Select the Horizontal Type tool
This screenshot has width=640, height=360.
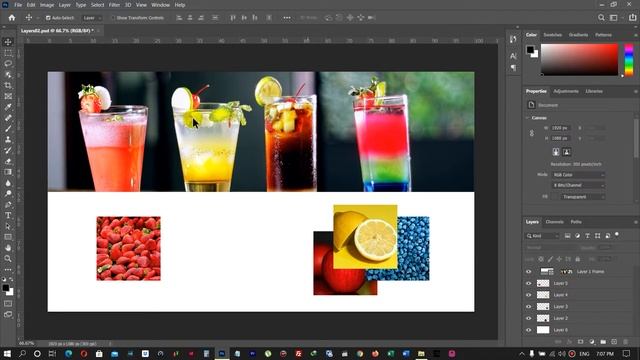(x=8, y=215)
